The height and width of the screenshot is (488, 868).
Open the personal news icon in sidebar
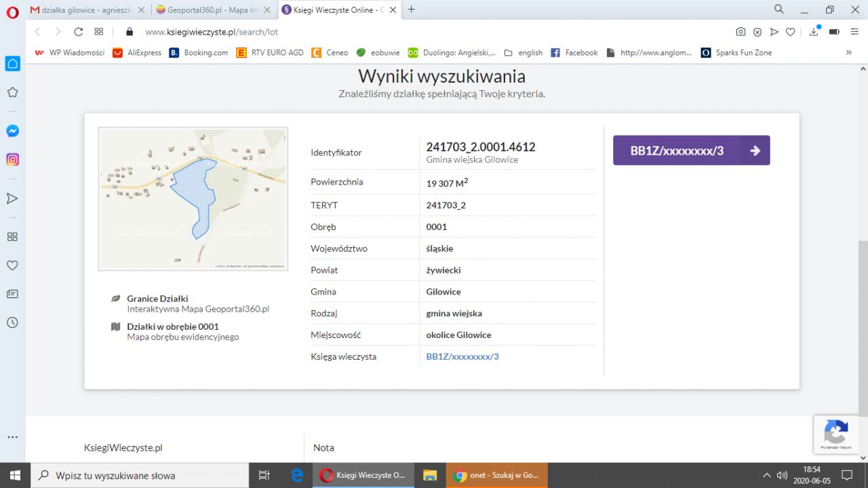[12, 294]
